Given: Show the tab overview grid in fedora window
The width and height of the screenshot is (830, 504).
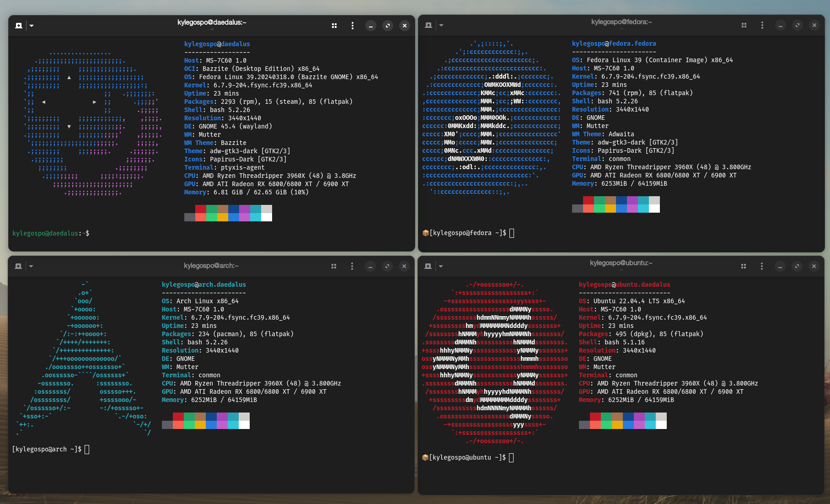Looking at the screenshot, I should click(x=744, y=25).
